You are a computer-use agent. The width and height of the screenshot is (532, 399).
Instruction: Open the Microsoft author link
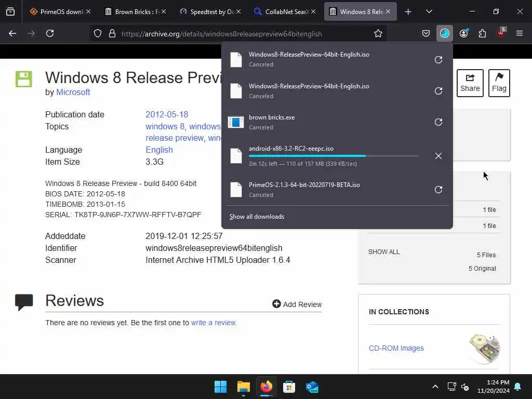(x=73, y=92)
